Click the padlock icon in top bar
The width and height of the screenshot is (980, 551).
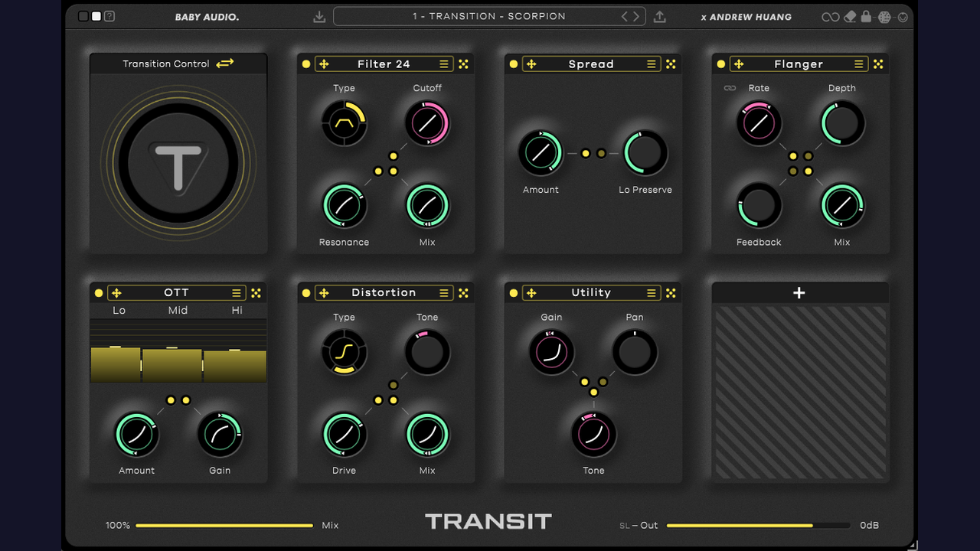tap(866, 16)
